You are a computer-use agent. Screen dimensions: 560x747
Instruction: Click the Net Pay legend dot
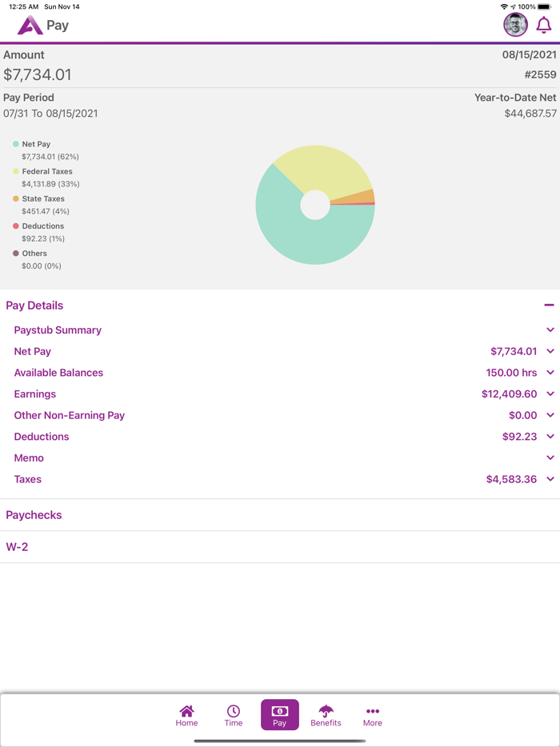16,144
